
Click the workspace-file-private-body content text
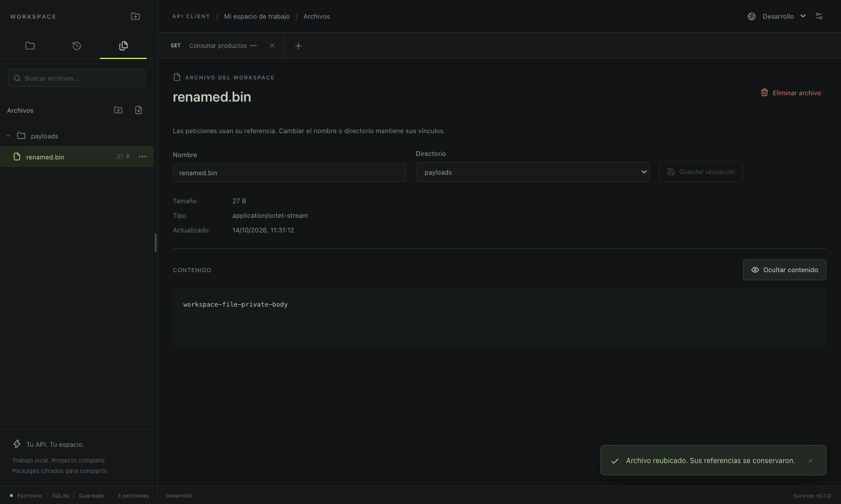click(235, 304)
